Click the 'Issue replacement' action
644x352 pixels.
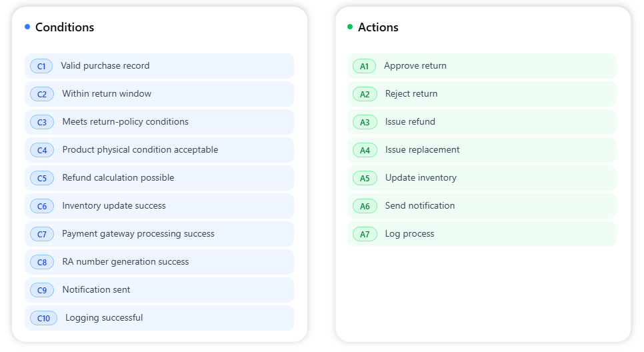422,150
